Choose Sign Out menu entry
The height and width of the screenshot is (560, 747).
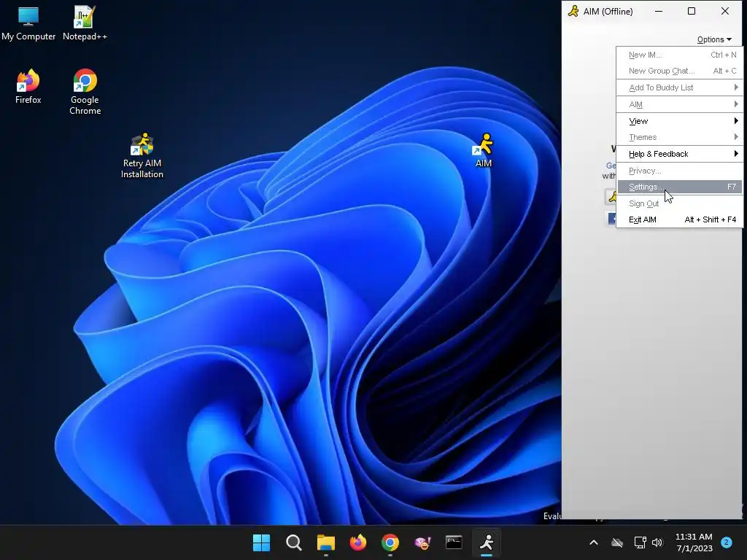pyautogui.click(x=679, y=203)
